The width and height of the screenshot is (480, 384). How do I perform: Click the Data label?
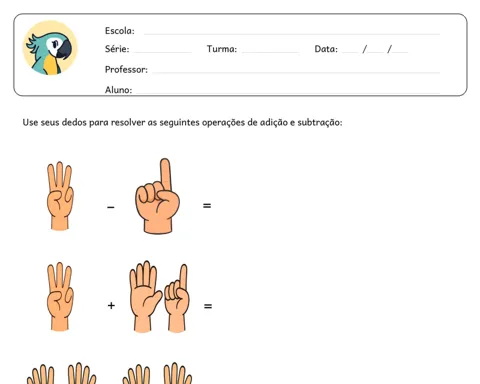point(326,49)
